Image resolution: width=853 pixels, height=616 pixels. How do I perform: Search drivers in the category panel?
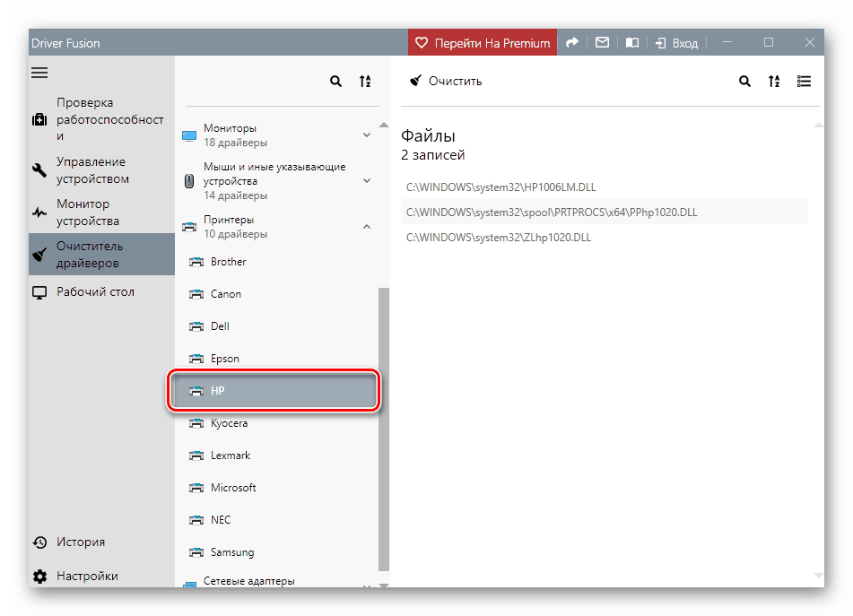[x=335, y=82]
